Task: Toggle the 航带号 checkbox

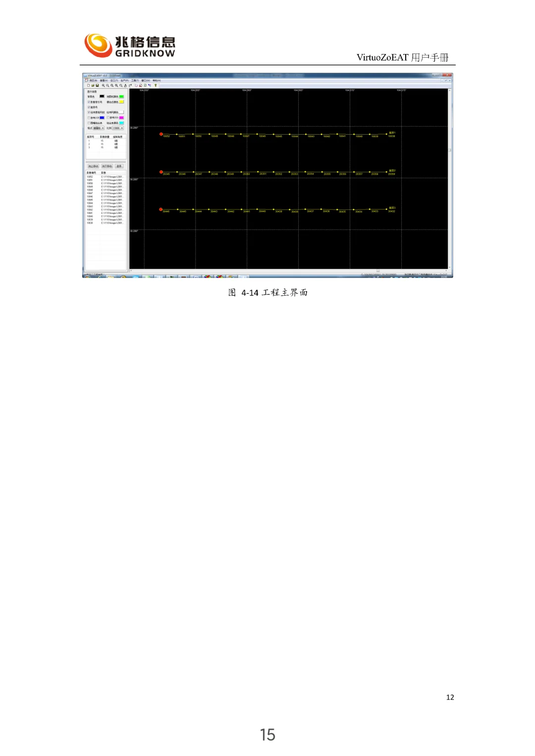Action: (x=89, y=107)
